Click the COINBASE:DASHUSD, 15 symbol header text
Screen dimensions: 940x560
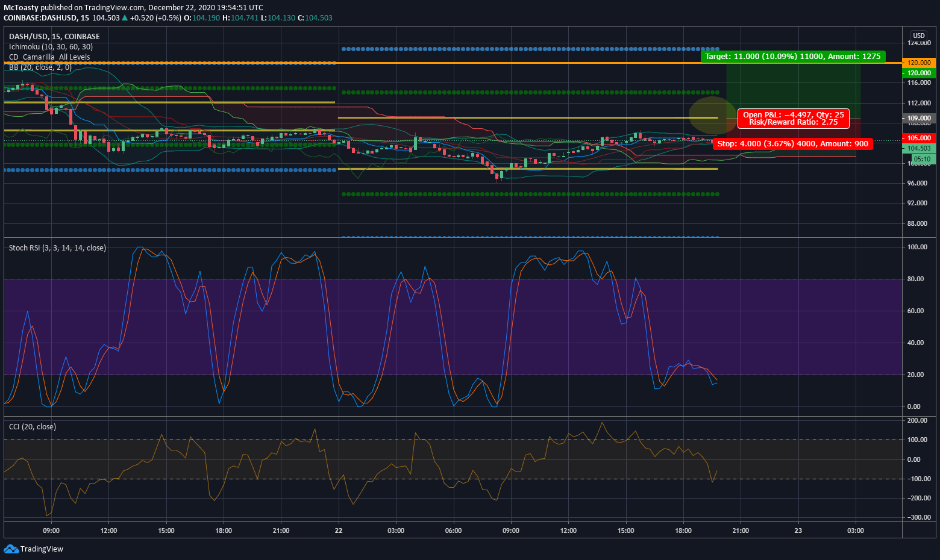pyautogui.click(x=46, y=17)
